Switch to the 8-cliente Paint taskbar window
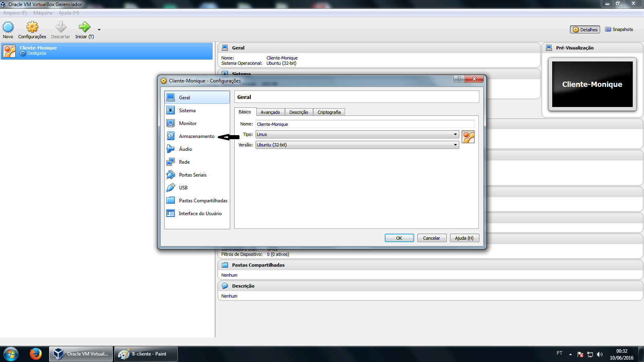 click(x=146, y=354)
